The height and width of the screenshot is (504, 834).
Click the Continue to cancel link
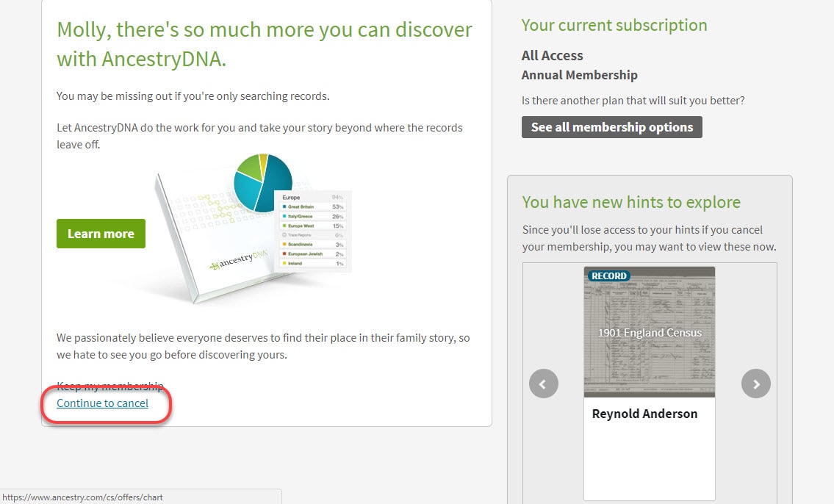[103, 403]
